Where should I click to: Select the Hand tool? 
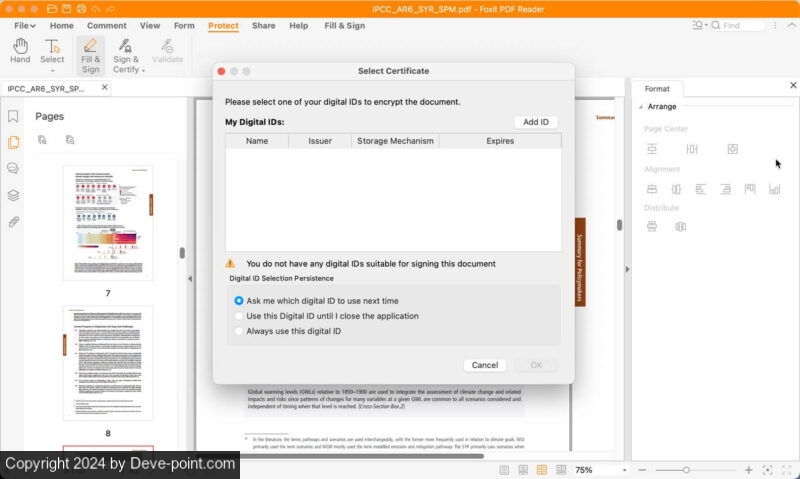coord(20,51)
